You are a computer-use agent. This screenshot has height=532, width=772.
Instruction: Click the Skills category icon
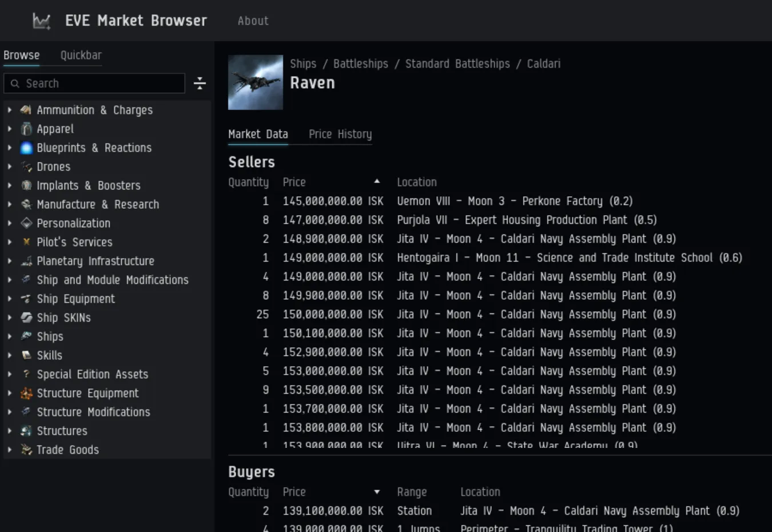[x=26, y=355]
